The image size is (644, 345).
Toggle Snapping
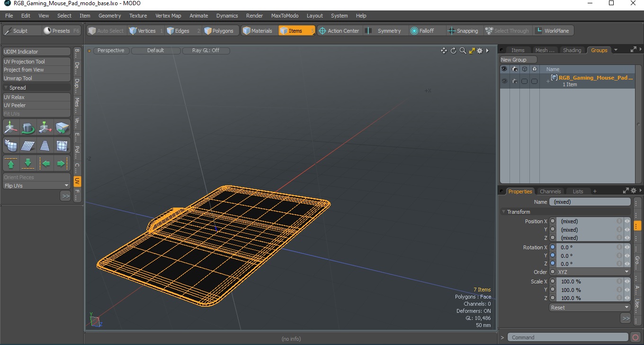(463, 31)
